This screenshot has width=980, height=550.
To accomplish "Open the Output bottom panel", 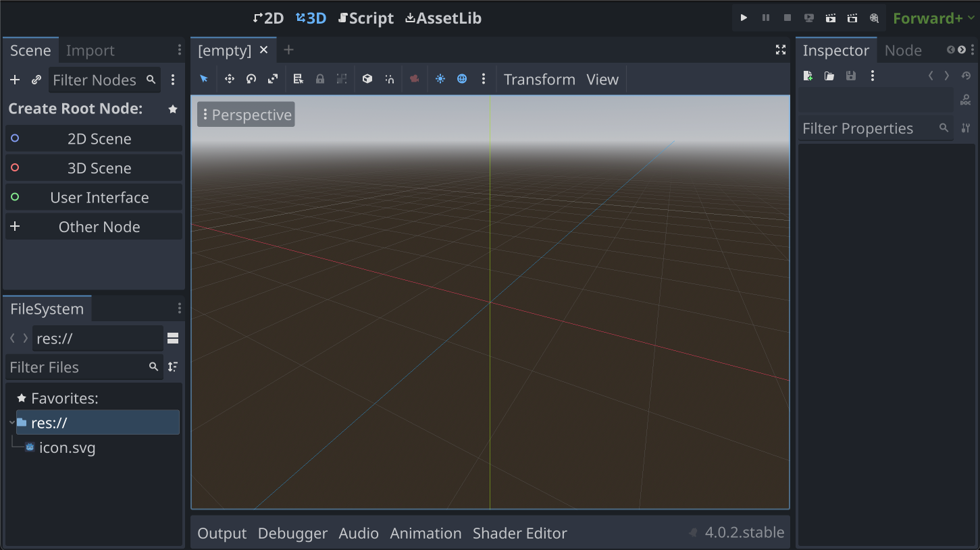I will click(x=222, y=533).
